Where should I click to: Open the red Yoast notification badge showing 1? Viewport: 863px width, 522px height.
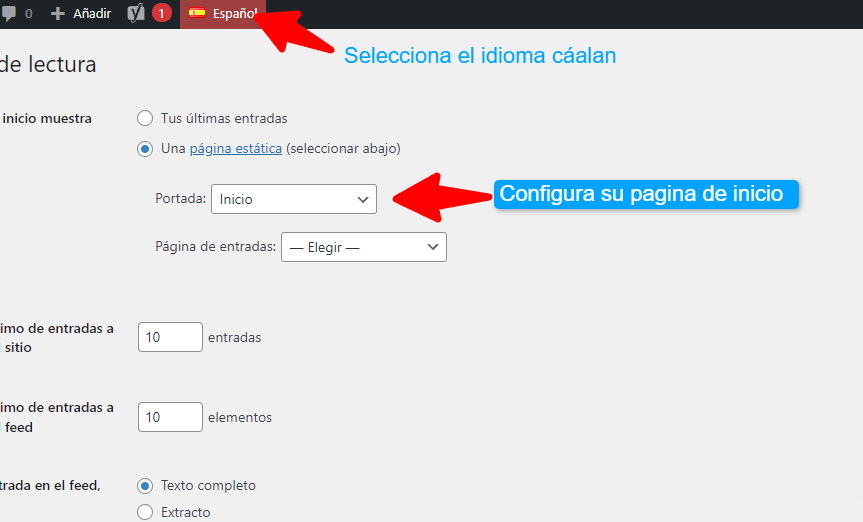(x=161, y=13)
